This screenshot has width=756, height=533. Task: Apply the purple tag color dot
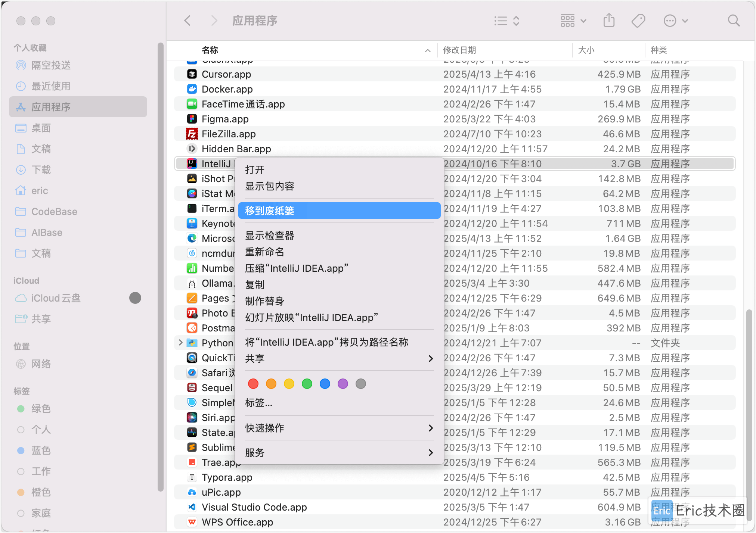pos(343,384)
